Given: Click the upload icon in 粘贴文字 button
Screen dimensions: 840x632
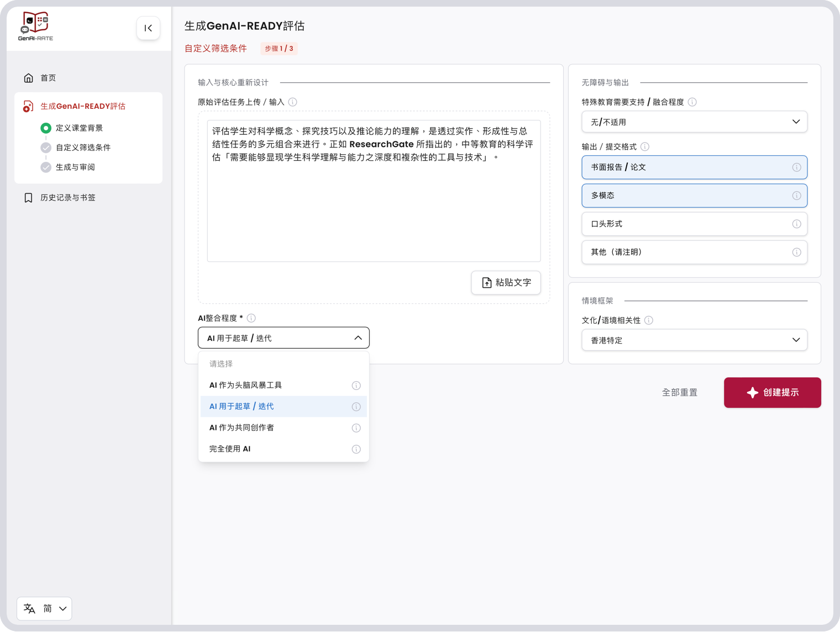Looking at the screenshot, I should click(487, 283).
